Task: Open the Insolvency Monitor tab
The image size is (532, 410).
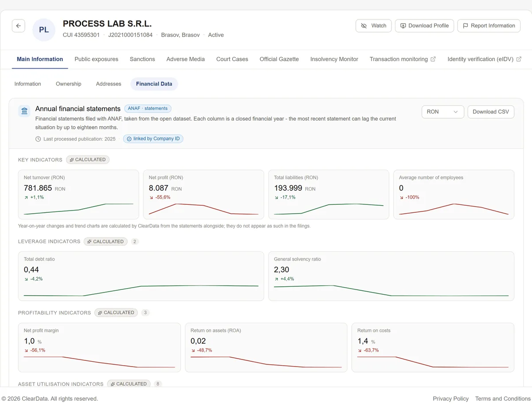Action: point(334,59)
